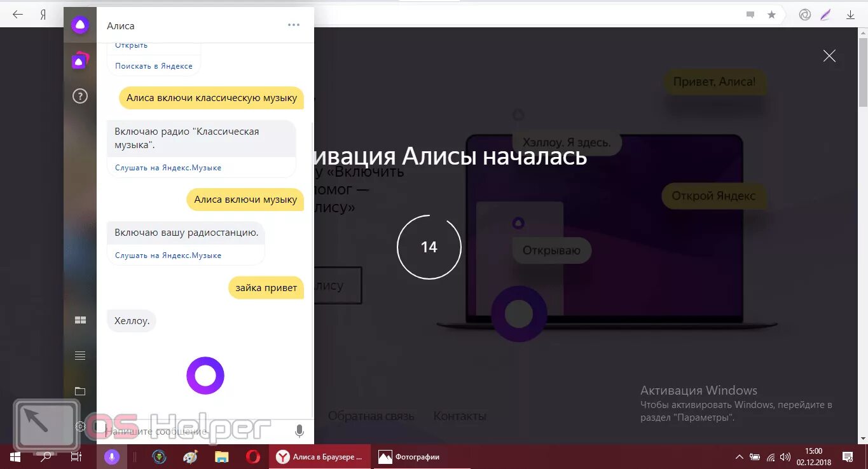This screenshot has width=868, height=469.
Task: Click the purple Alice voice circle button
Action: coord(205,376)
